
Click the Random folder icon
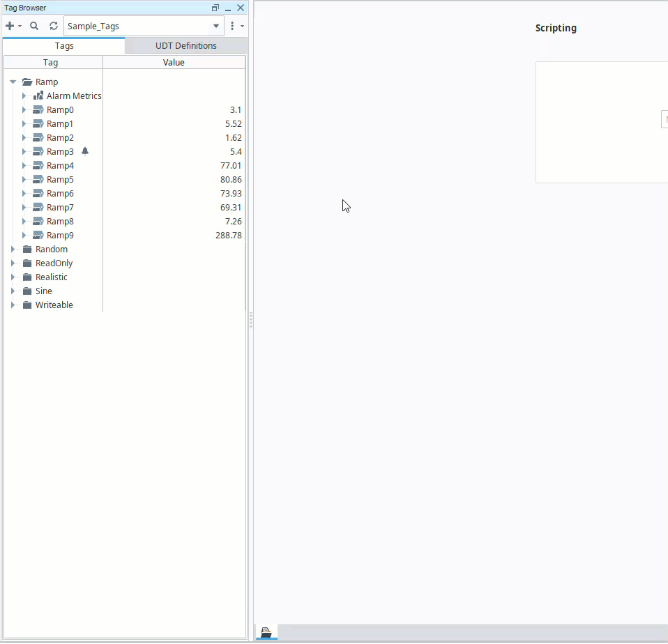point(27,249)
